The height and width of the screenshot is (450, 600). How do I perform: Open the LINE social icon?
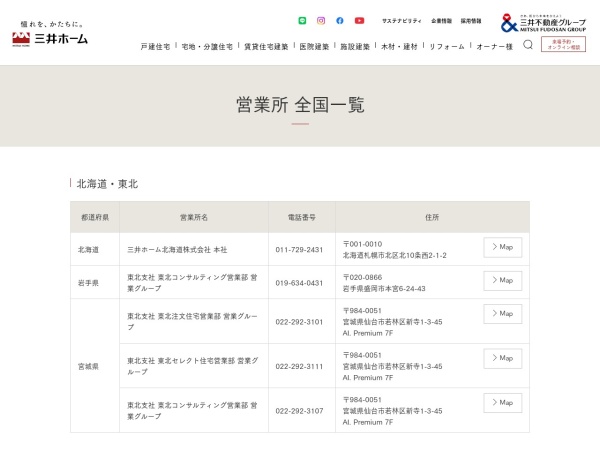(303, 20)
